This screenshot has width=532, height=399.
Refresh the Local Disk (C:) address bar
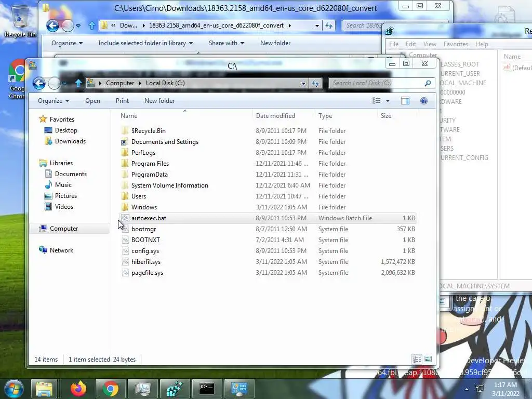[315, 83]
